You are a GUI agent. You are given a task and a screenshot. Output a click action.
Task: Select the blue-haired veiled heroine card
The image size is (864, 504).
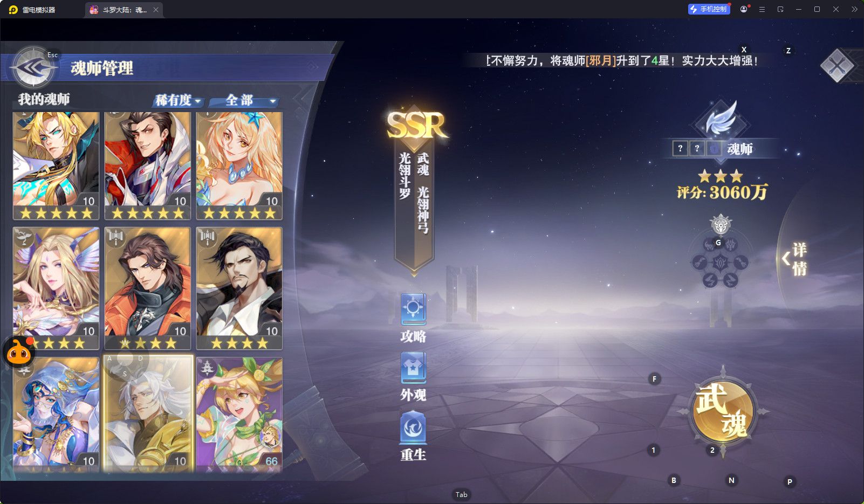click(56, 415)
